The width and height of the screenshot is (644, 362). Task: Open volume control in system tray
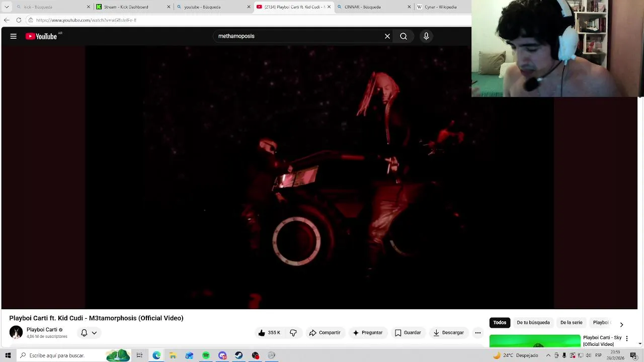pyautogui.click(x=589, y=355)
